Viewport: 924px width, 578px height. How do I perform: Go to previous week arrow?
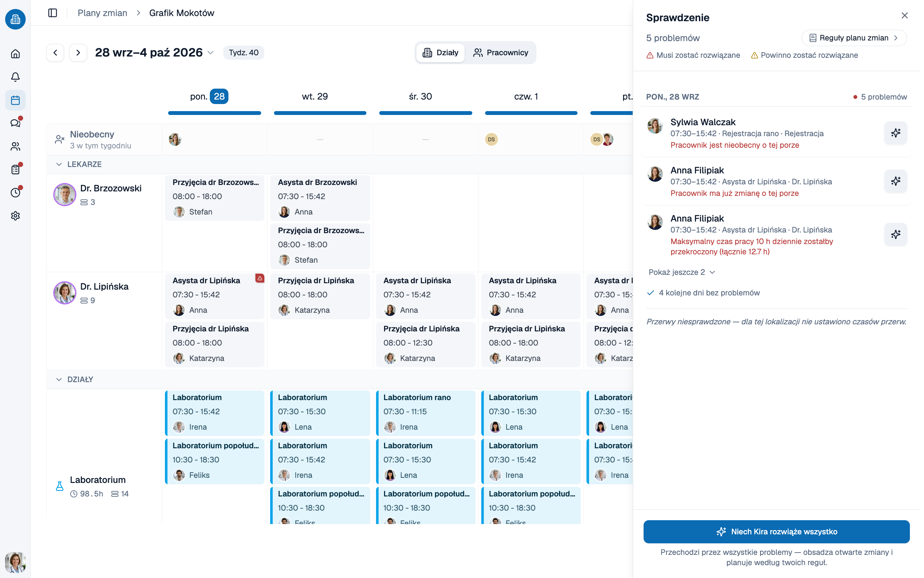click(56, 52)
